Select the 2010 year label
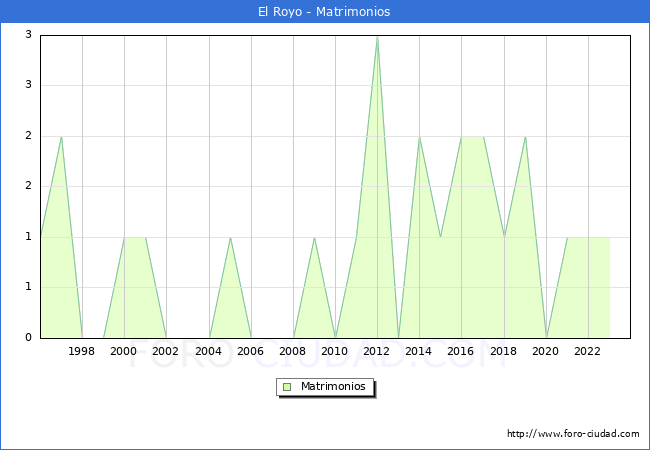 pos(335,351)
